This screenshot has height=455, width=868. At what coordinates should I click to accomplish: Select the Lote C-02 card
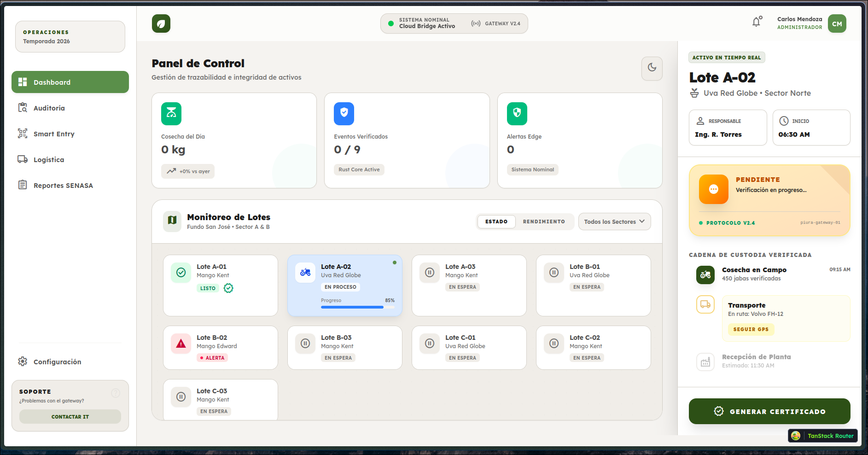click(593, 348)
